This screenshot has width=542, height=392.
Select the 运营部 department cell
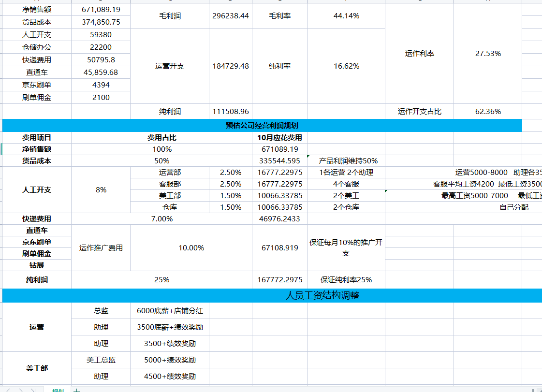coord(170,173)
